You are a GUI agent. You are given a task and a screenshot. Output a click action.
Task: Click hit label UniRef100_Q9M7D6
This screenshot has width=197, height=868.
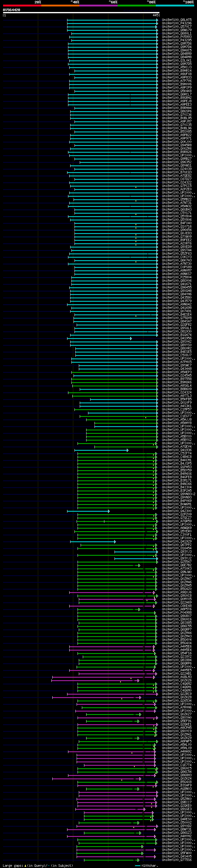point(177,43)
